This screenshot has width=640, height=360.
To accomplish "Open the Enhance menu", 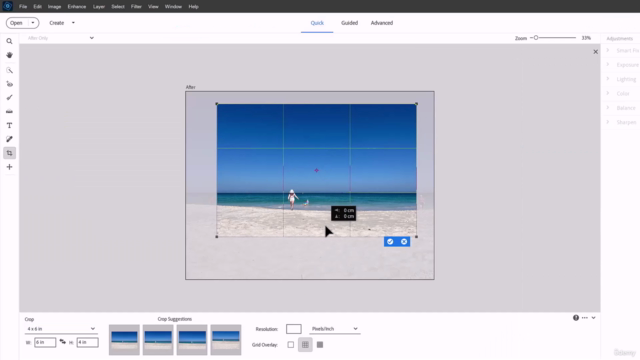I will 77,7.
